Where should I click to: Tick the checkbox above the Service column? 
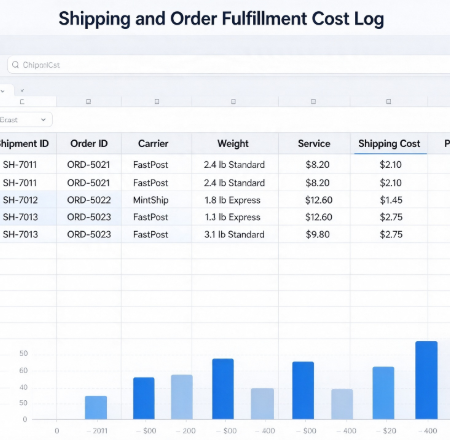(313, 101)
